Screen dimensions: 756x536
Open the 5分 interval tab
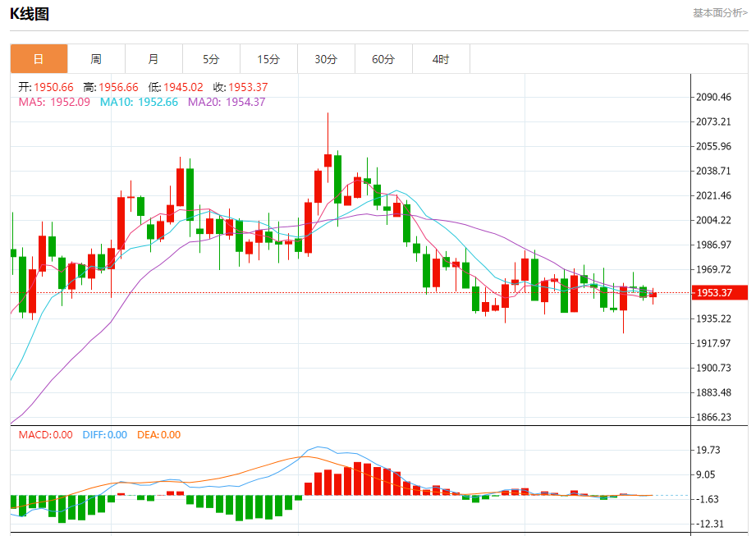(x=211, y=59)
